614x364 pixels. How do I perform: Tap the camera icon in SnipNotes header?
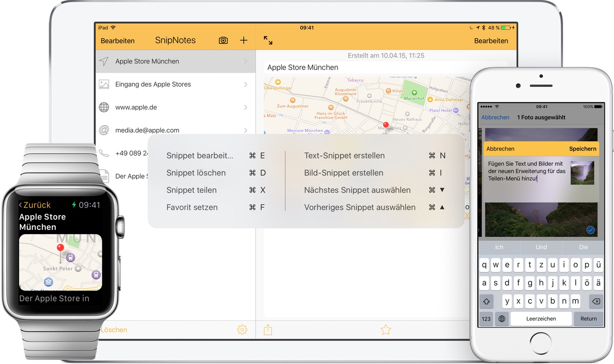click(223, 40)
